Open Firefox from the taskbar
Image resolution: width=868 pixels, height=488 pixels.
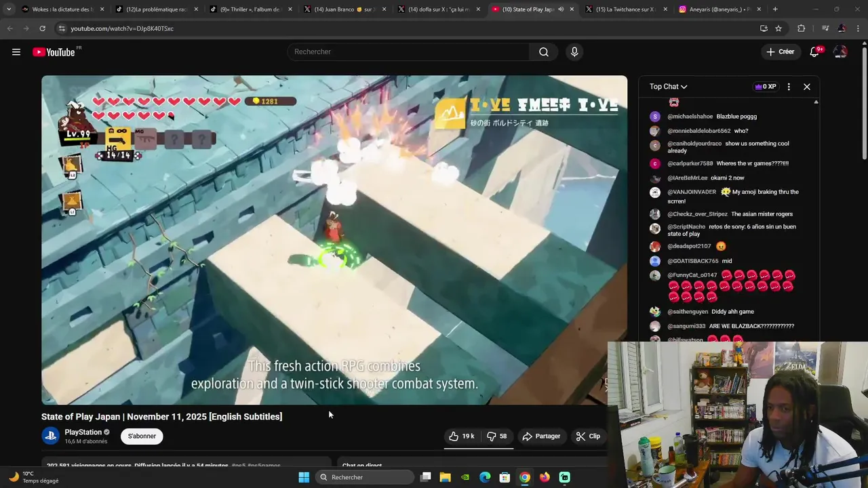coord(545,477)
